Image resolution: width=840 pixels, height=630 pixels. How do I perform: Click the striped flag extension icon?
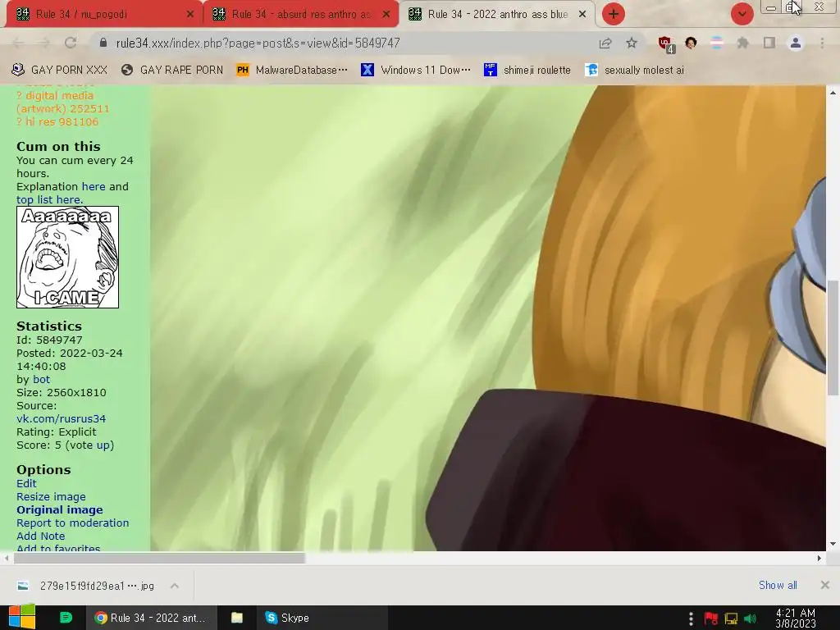point(716,43)
